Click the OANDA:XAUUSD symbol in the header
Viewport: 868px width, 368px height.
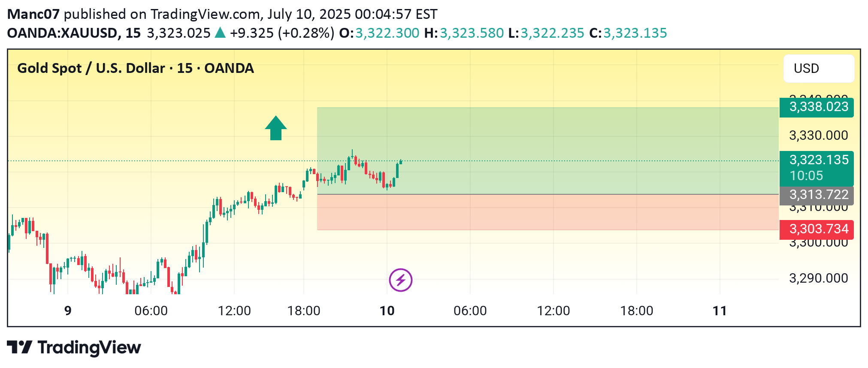click(62, 33)
